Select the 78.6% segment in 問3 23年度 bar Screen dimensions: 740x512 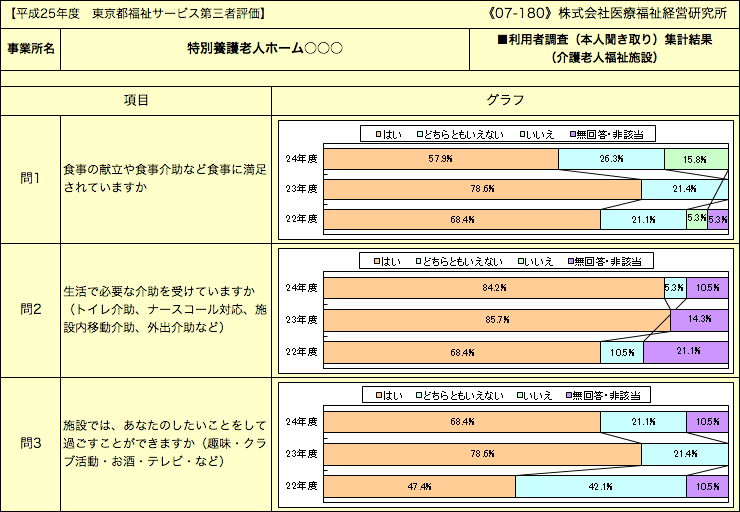tap(482, 454)
